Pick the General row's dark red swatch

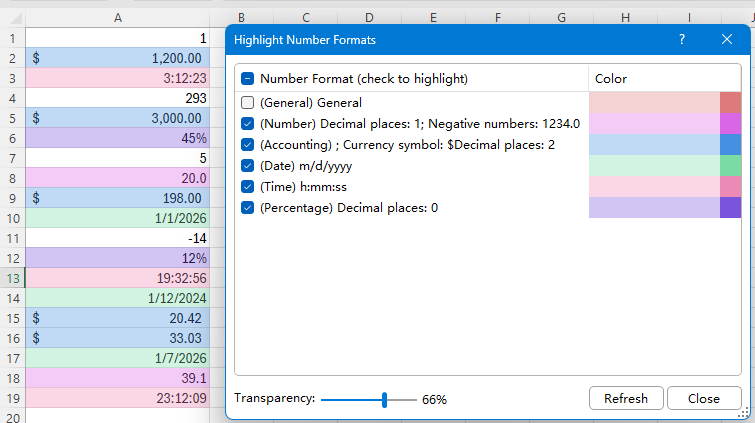point(730,103)
